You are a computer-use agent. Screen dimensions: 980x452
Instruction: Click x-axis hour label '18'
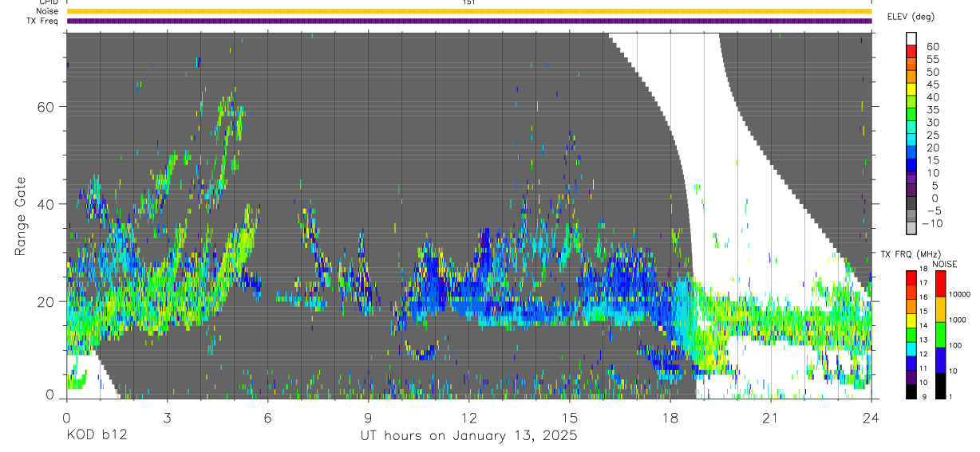[x=670, y=418]
